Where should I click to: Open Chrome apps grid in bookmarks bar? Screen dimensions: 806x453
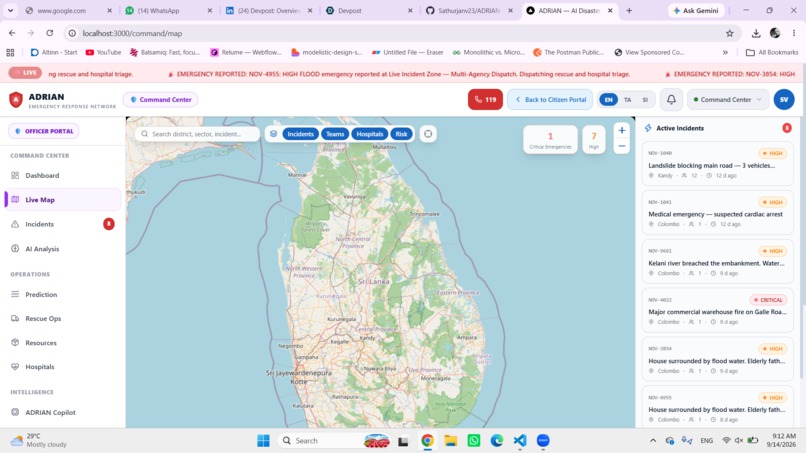(10, 52)
